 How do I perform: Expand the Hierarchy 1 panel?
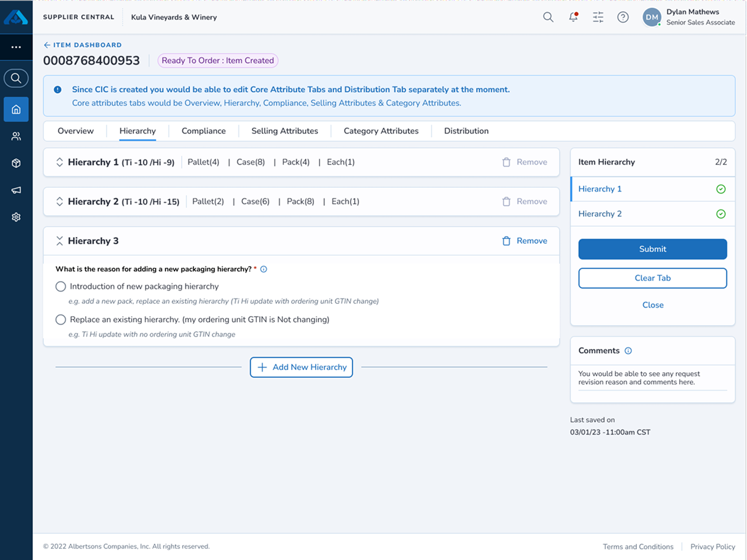59,162
